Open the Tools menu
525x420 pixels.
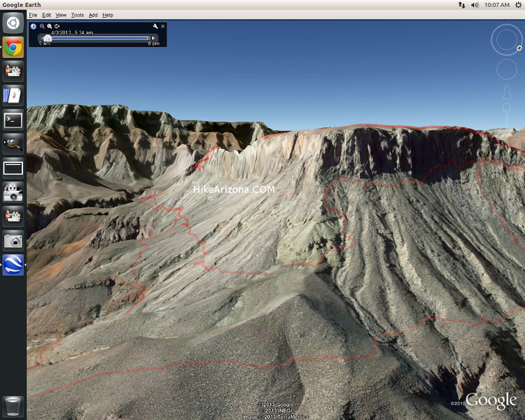click(77, 15)
